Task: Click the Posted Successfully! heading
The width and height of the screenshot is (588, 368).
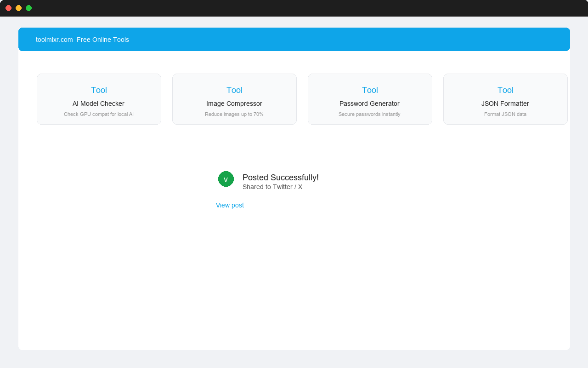Action: pyautogui.click(x=281, y=178)
